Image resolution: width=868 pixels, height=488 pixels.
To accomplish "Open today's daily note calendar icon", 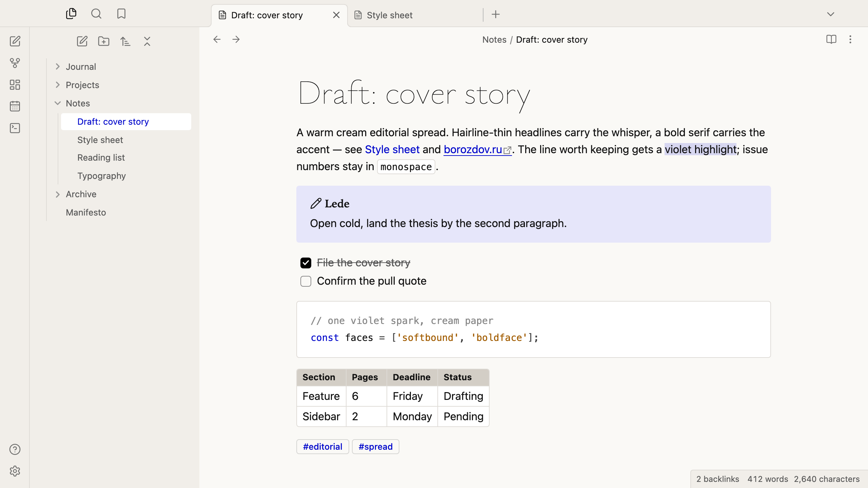I will tap(15, 106).
